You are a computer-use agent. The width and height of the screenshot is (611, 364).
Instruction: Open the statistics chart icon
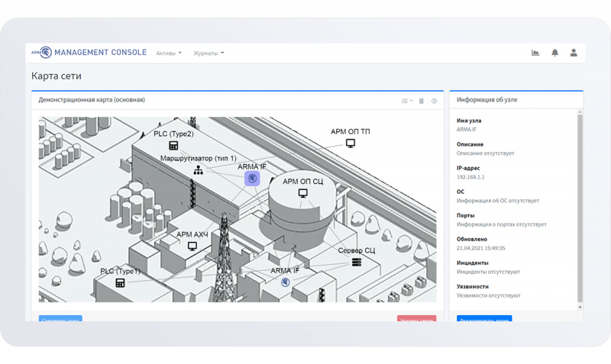(x=535, y=53)
